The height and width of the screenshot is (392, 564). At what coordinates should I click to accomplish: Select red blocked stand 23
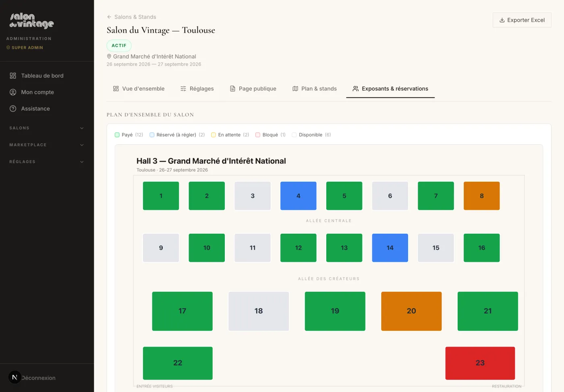pos(480,363)
